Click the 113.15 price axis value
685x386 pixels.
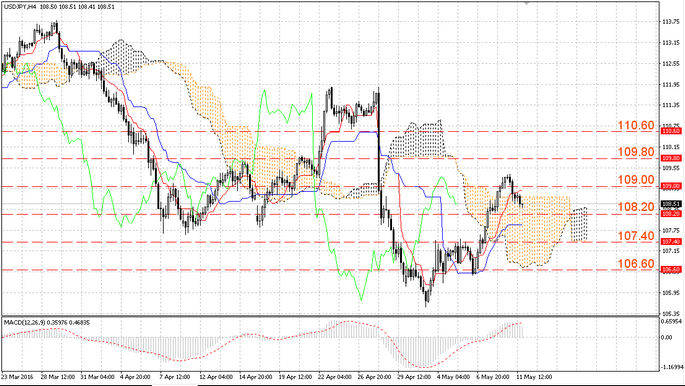pos(671,43)
